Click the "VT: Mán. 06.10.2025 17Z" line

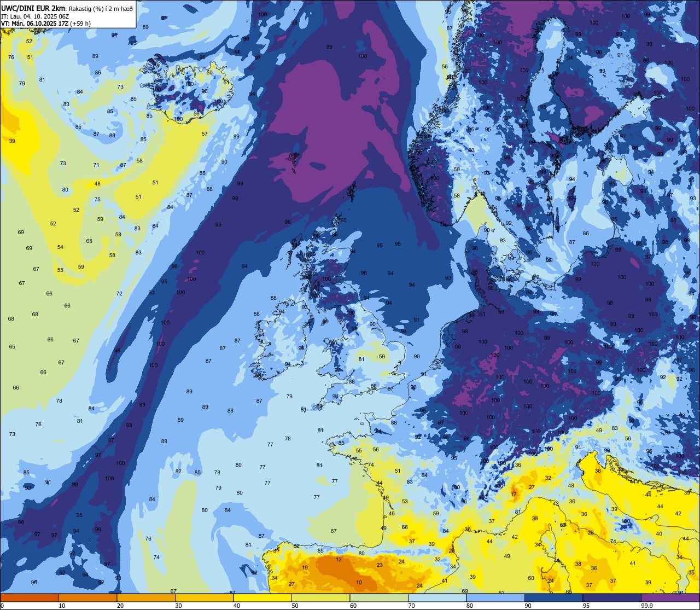[34, 23]
